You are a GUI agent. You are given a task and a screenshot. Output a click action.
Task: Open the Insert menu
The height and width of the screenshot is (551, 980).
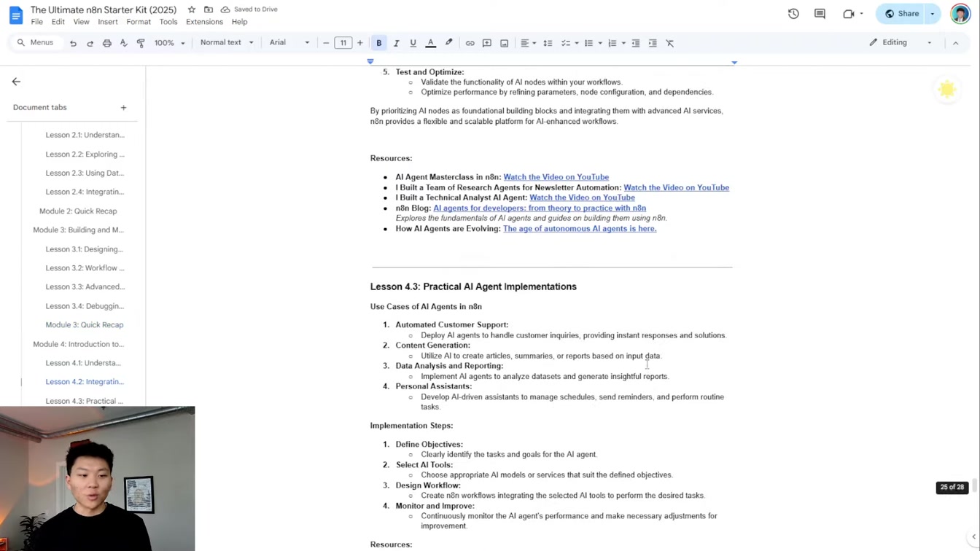pos(108,22)
